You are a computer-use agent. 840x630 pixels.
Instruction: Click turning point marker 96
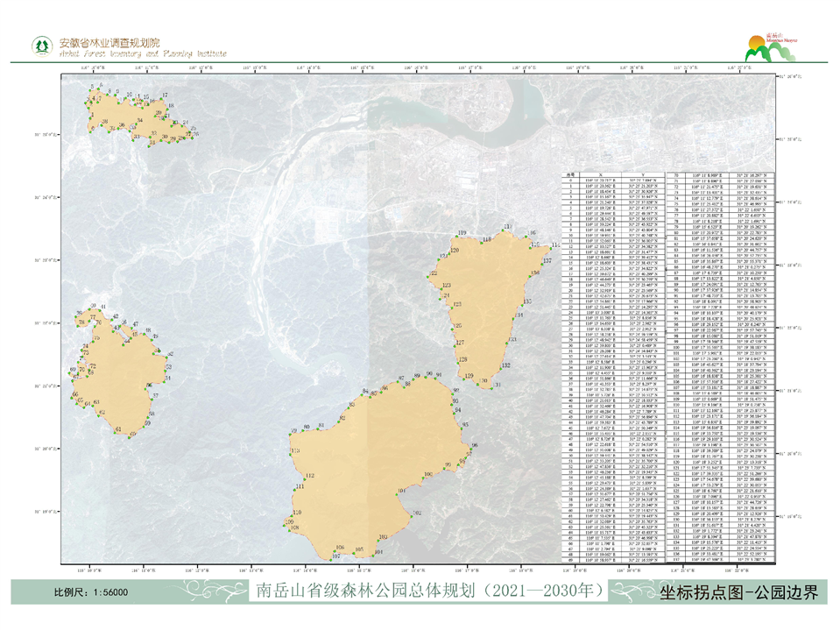[x=472, y=449]
